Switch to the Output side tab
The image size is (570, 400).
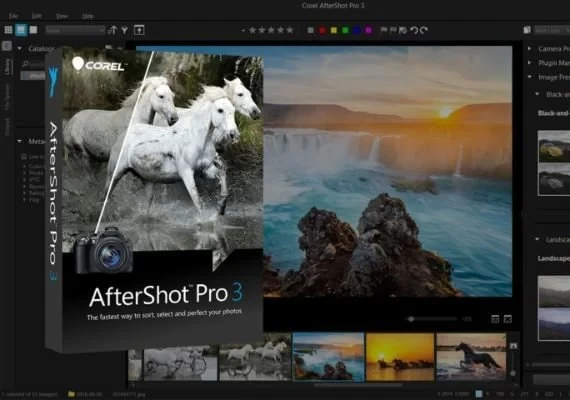coord(7,126)
